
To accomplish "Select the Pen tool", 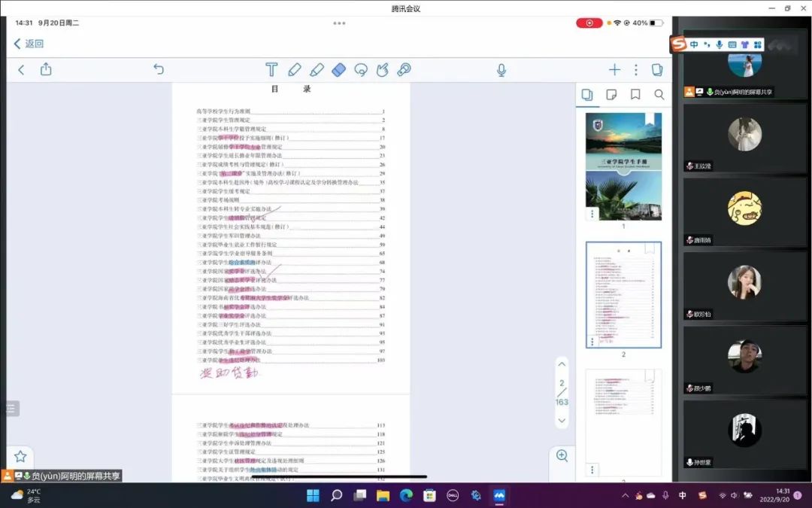I will tap(294, 70).
